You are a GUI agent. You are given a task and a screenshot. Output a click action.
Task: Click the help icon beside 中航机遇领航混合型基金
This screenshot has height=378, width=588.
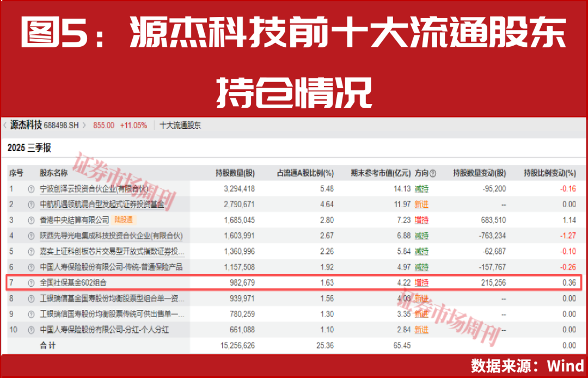tap(30, 205)
